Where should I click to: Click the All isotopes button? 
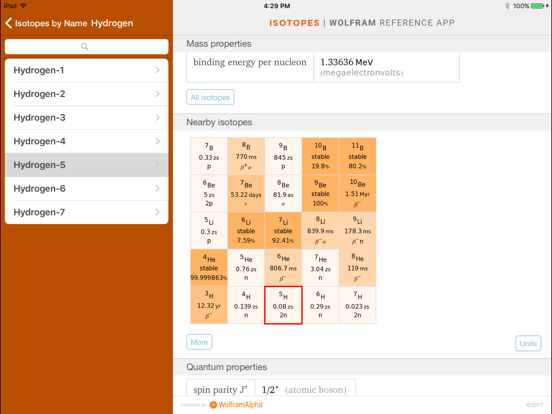(210, 97)
